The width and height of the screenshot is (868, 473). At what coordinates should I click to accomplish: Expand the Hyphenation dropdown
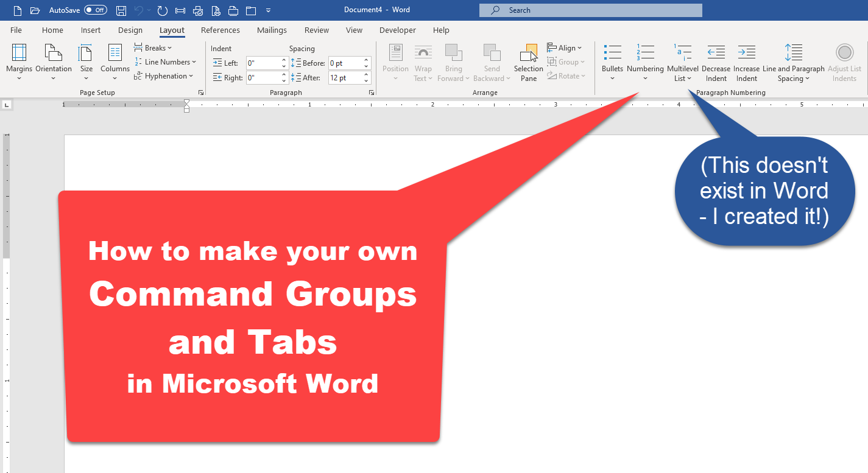pos(164,76)
